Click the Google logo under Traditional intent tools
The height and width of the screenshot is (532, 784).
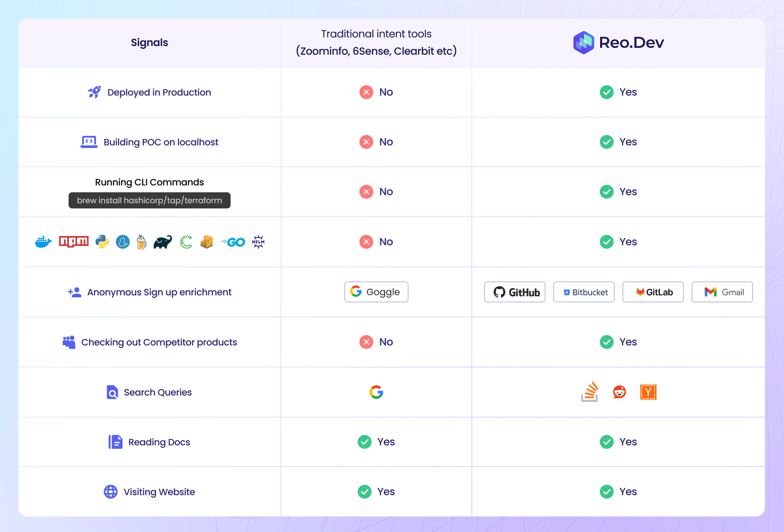pyautogui.click(x=376, y=392)
